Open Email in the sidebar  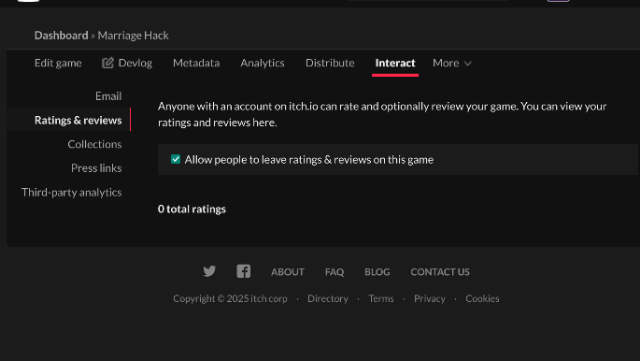click(109, 96)
